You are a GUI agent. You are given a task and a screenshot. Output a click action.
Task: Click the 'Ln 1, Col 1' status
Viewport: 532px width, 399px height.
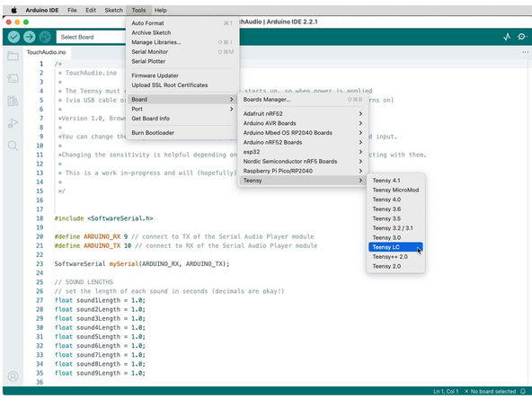tap(446, 391)
